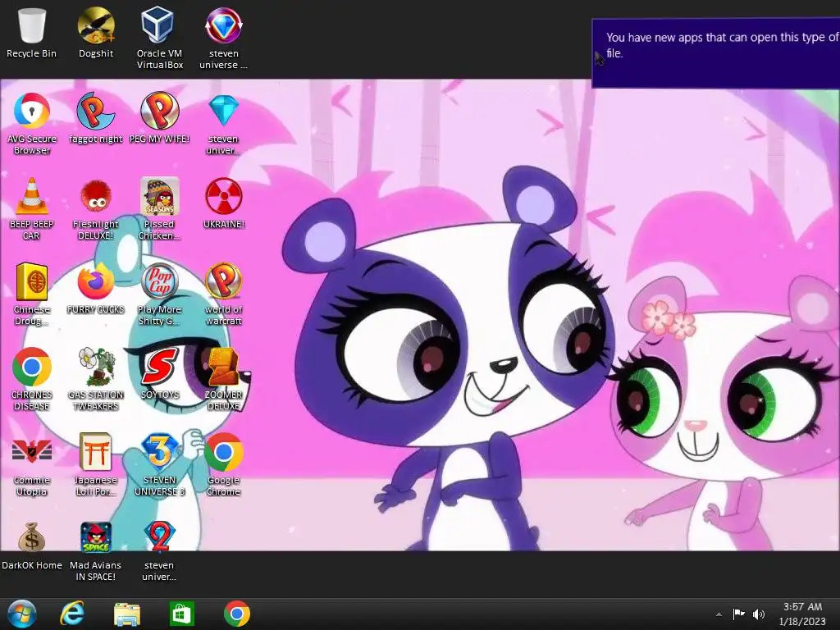Click the 'CHRONES DISEASE' Chrome icon
The width and height of the screenshot is (840, 630).
(x=32, y=379)
